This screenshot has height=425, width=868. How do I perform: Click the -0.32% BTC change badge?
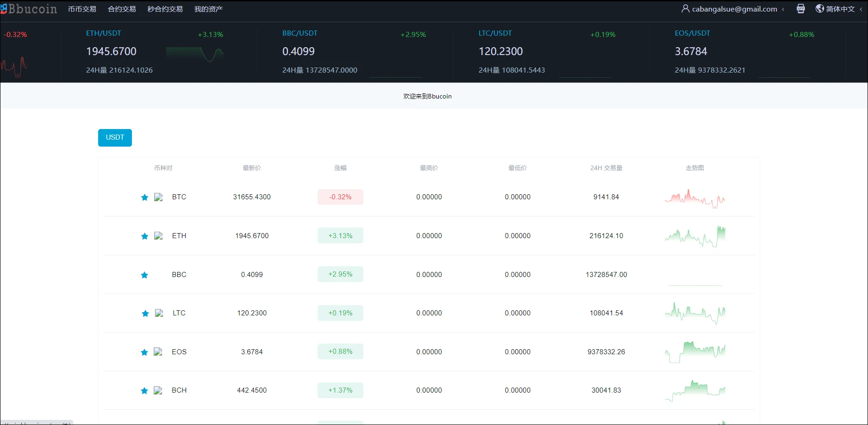pyautogui.click(x=340, y=197)
